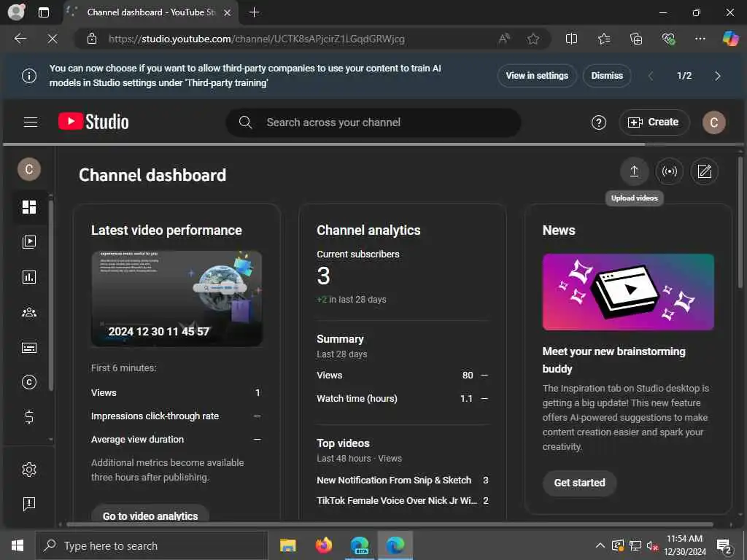
Task: Click Get started in News card
Action: tap(579, 483)
